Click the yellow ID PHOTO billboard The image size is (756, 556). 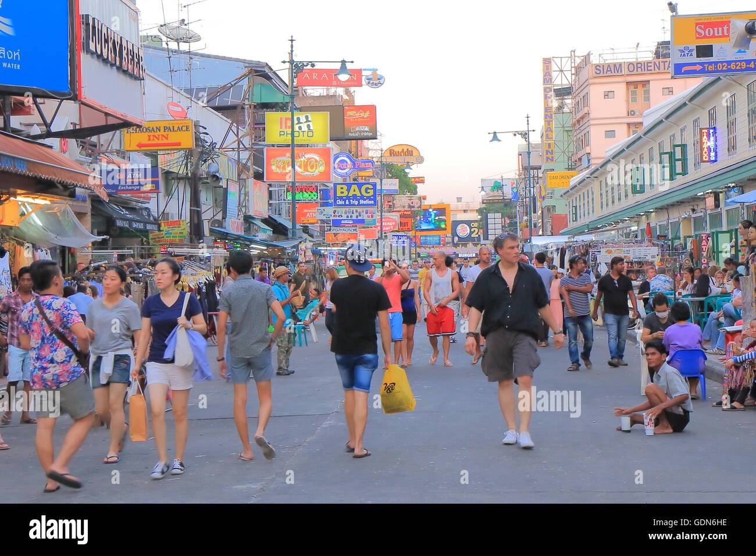[x=297, y=128]
